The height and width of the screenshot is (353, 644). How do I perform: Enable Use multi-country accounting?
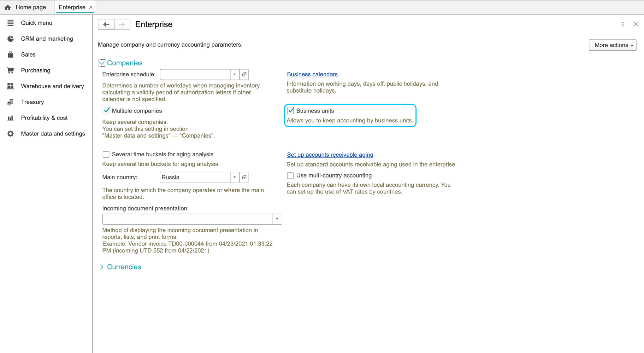[x=290, y=175]
